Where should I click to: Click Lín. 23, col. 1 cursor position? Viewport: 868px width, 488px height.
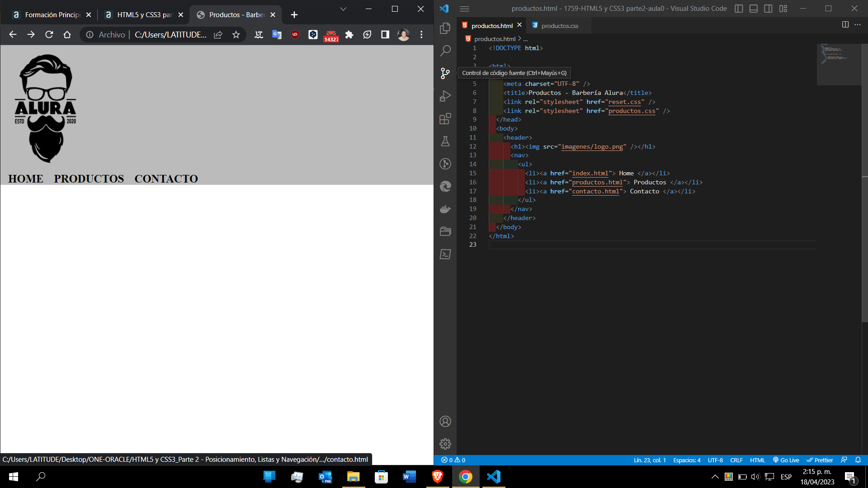[650, 460]
